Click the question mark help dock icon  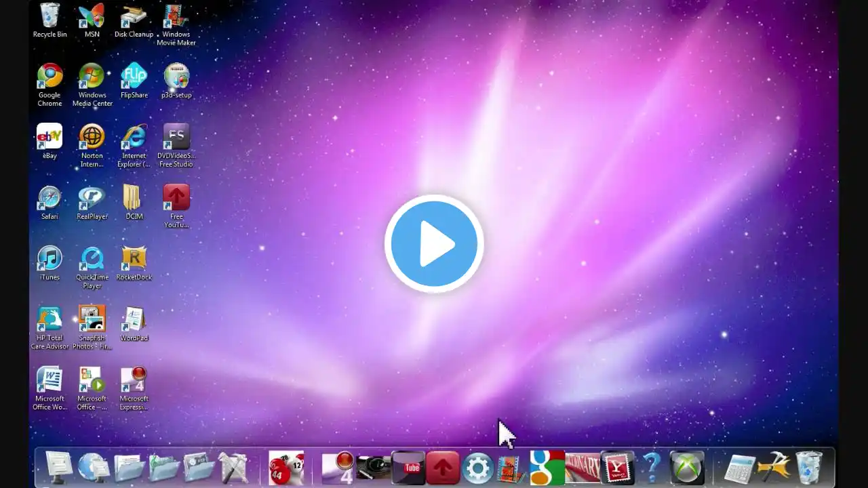click(651, 468)
